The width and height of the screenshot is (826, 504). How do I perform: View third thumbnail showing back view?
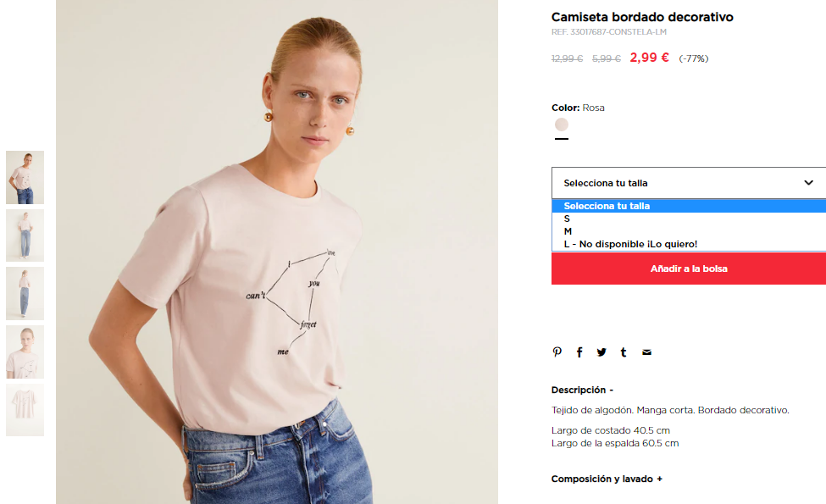coord(25,293)
